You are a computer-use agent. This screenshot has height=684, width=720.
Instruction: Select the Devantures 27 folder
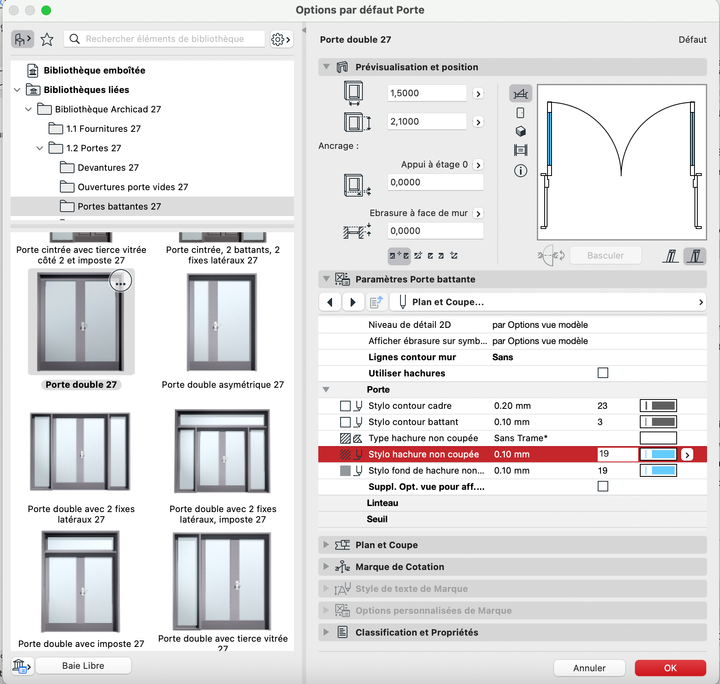coord(108,168)
